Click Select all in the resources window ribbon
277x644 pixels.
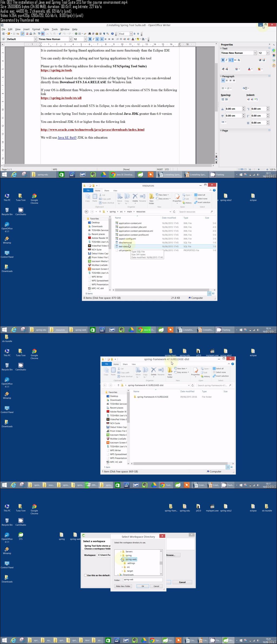pos(200,195)
